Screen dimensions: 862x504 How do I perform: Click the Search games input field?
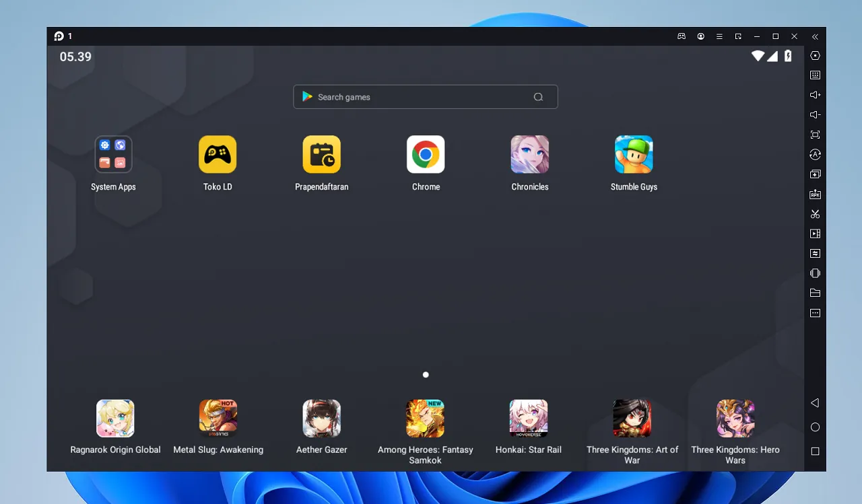click(418, 97)
